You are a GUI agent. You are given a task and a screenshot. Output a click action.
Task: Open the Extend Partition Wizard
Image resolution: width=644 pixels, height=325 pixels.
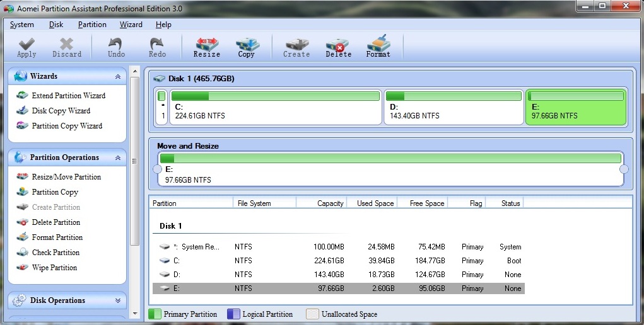[x=69, y=96]
